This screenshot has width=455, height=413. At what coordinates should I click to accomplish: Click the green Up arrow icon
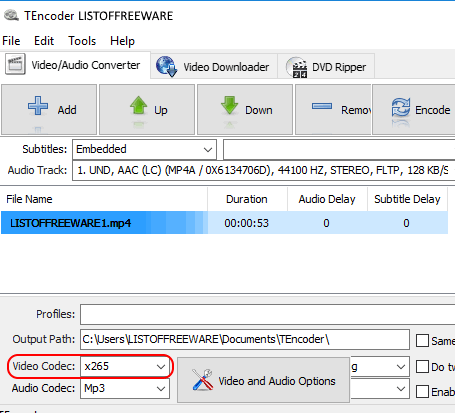tap(139, 105)
